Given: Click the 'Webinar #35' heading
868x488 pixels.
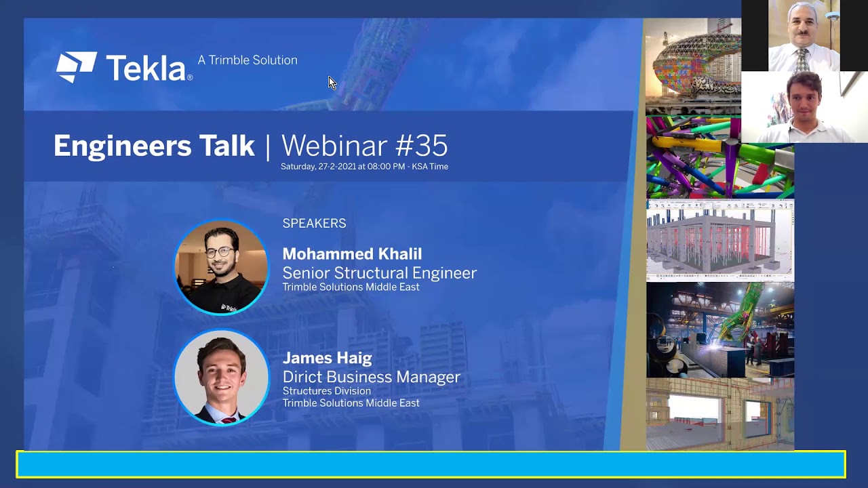Looking at the screenshot, I should 364,146.
